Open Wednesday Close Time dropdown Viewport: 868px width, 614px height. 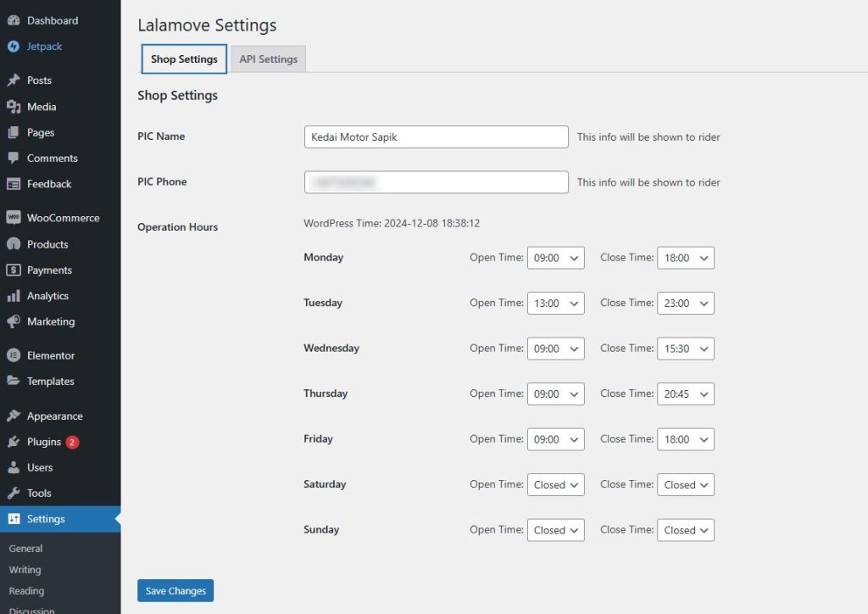[685, 349]
